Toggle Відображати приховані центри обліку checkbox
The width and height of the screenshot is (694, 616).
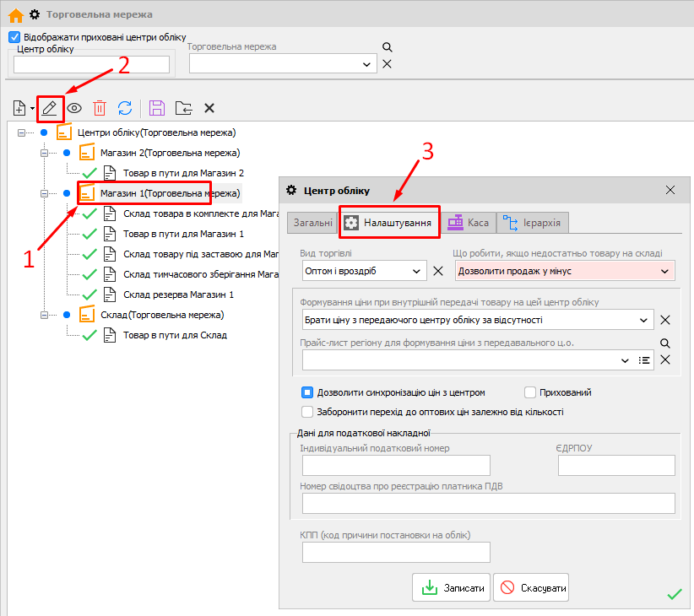pyautogui.click(x=14, y=37)
